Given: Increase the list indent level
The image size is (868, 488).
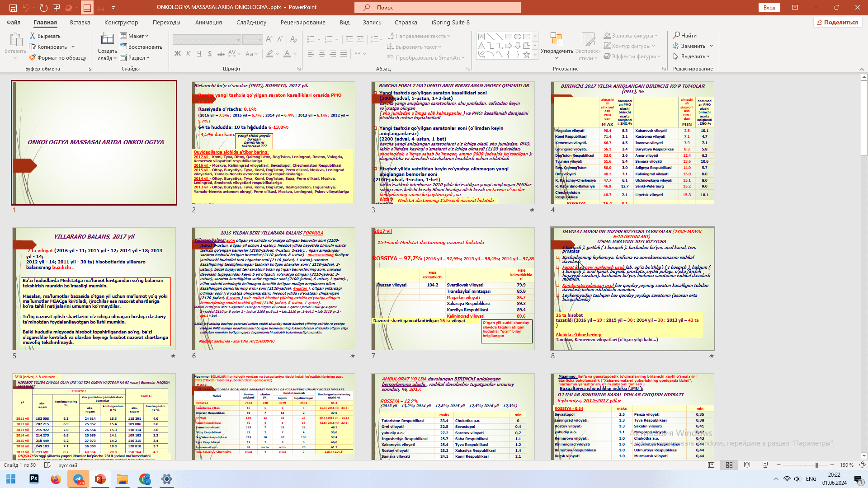Looking at the screenshot, I should coord(360,39).
